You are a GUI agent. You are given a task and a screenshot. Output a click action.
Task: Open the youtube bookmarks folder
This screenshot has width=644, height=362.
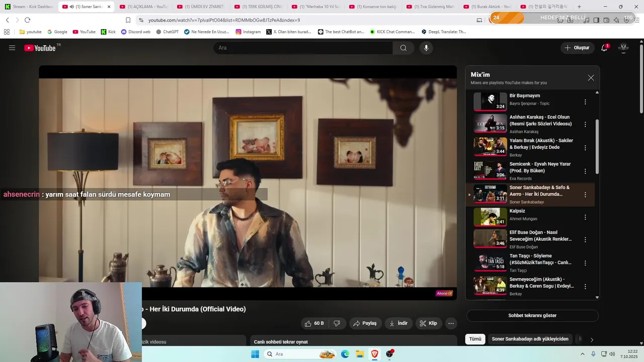tap(31, 32)
